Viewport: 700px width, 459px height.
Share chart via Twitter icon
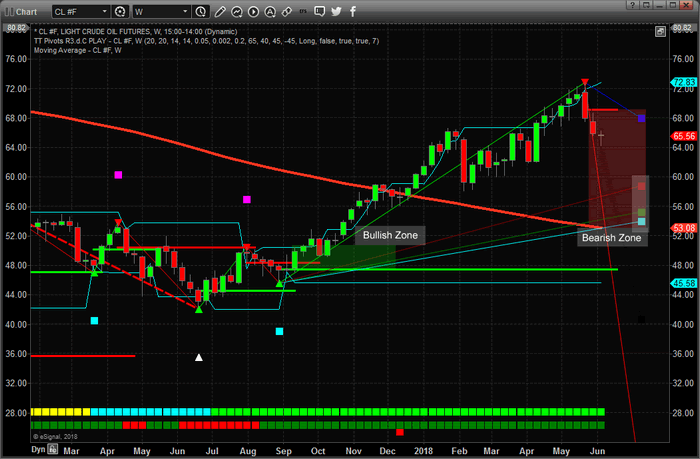(x=336, y=12)
